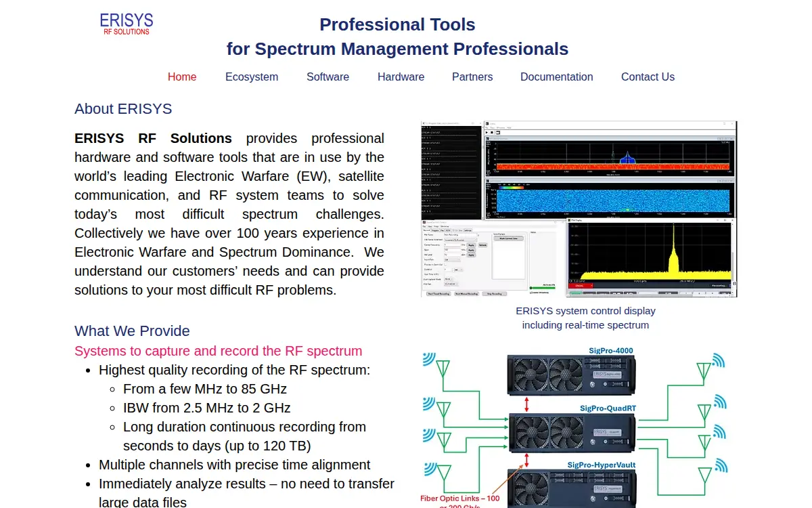Select Hardware in the navigation bar
812x508 pixels.
tap(401, 77)
